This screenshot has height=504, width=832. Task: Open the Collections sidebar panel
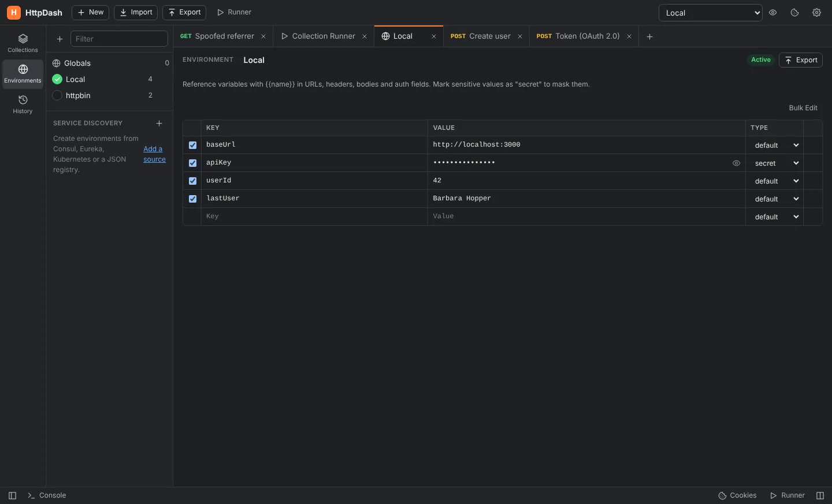pos(23,43)
